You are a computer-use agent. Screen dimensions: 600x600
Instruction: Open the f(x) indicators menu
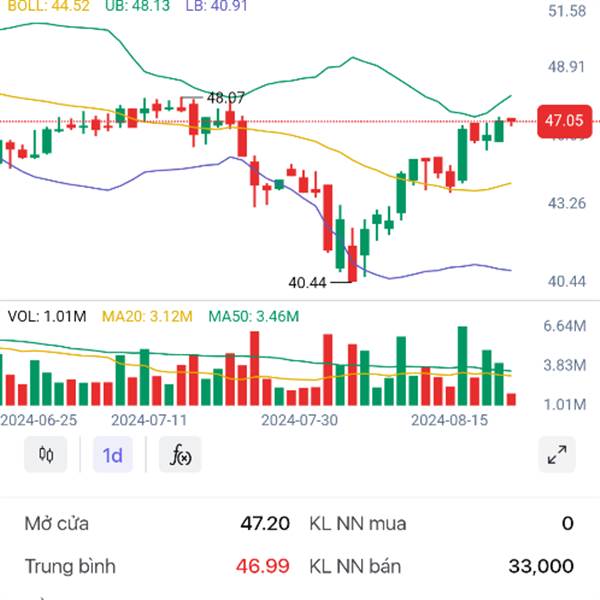click(180, 455)
